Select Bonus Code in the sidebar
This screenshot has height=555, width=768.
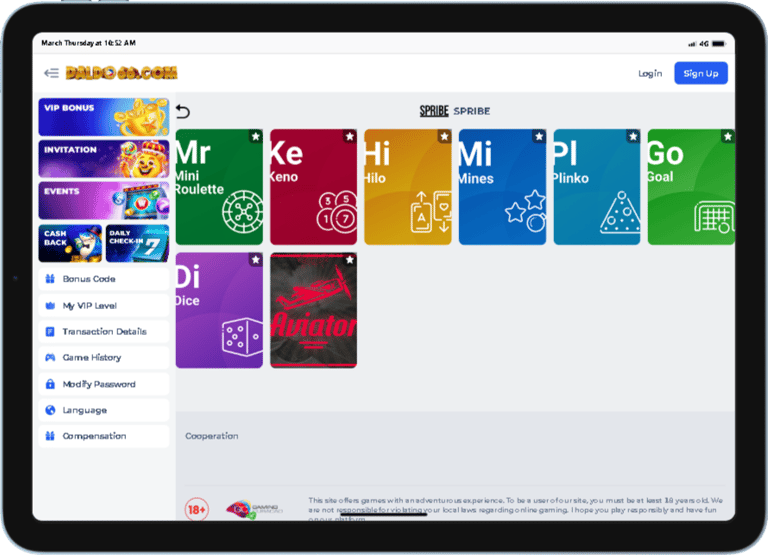click(104, 279)
